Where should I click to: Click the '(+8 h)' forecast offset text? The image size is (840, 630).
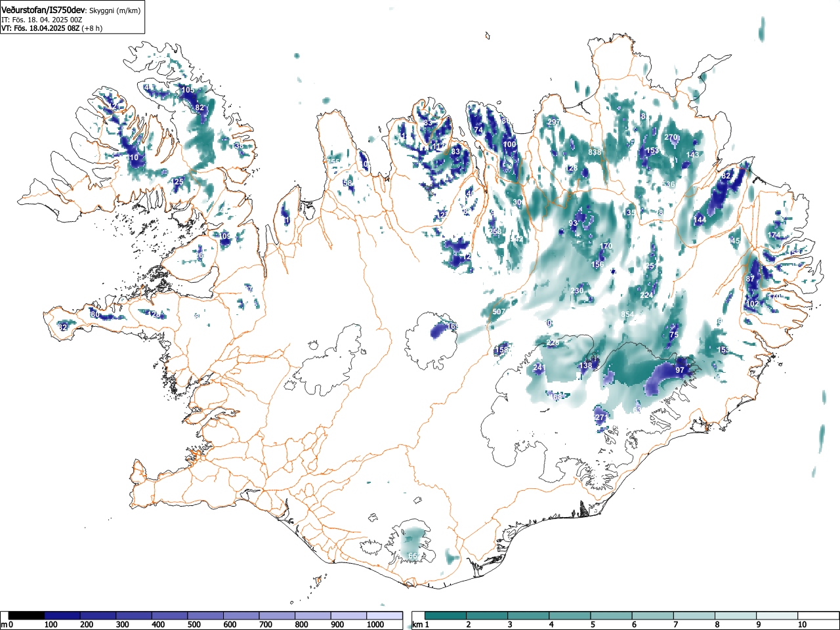92,28
